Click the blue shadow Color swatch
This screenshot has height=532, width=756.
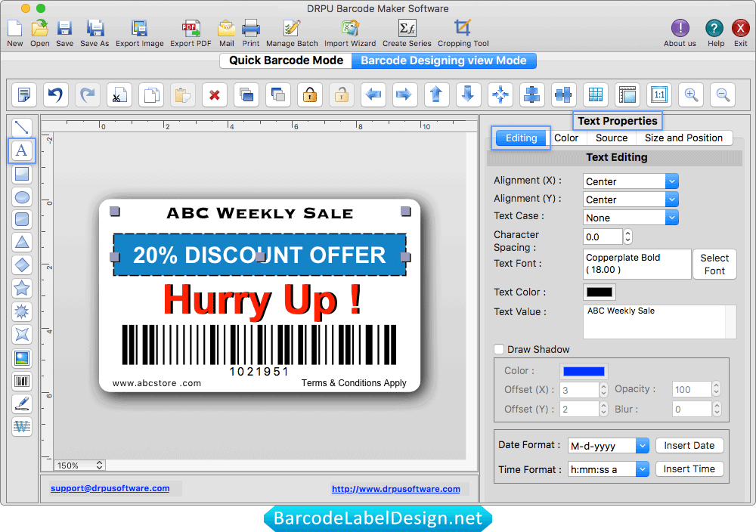[x=584, y=371]
